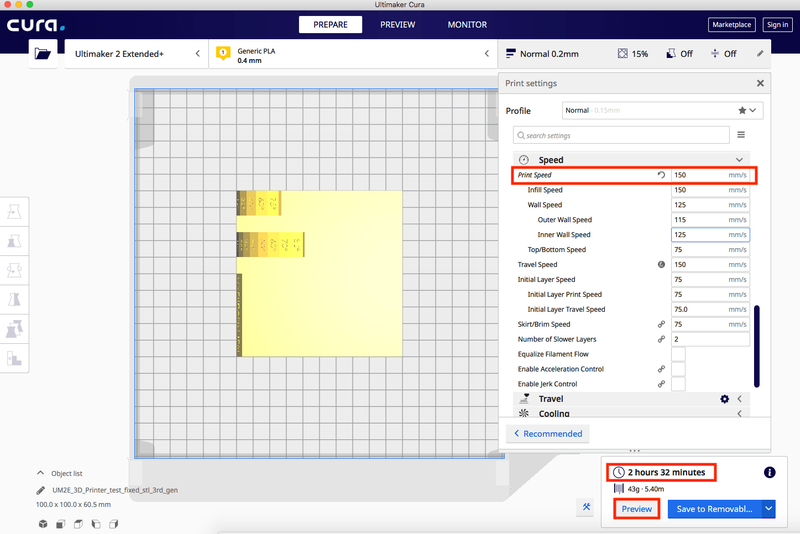
Task: Click the search settings input field
Action: pos(621,134)
